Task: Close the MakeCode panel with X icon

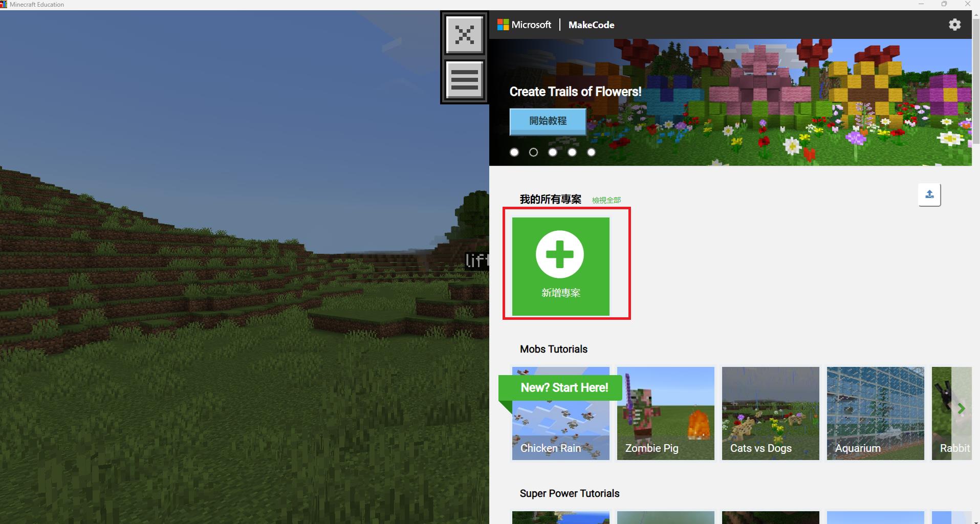Action: coord(464,35)
